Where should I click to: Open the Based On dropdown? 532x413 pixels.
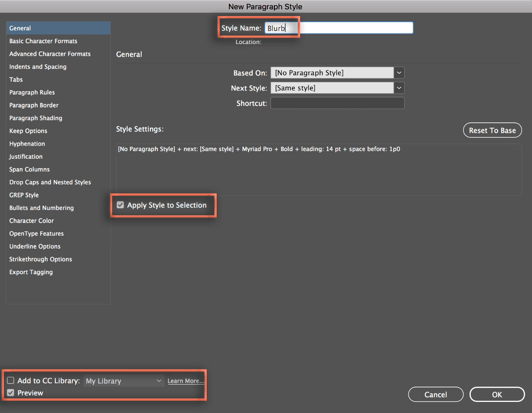click(337, 73)
